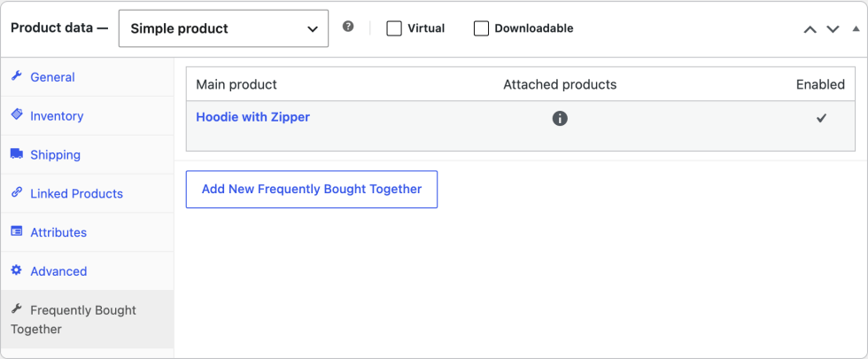
Task: Click the product type help icon
Action: [x=347, y=26]
